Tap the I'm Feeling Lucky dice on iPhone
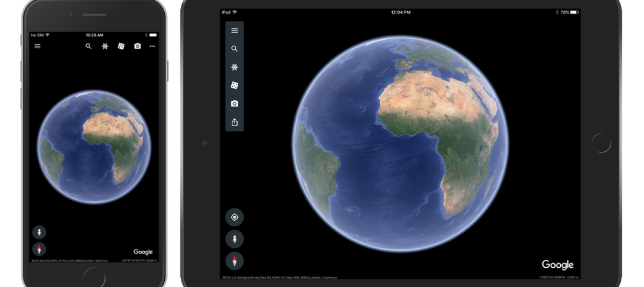Viewport: 644px width, 287px height. pos(121,46)
